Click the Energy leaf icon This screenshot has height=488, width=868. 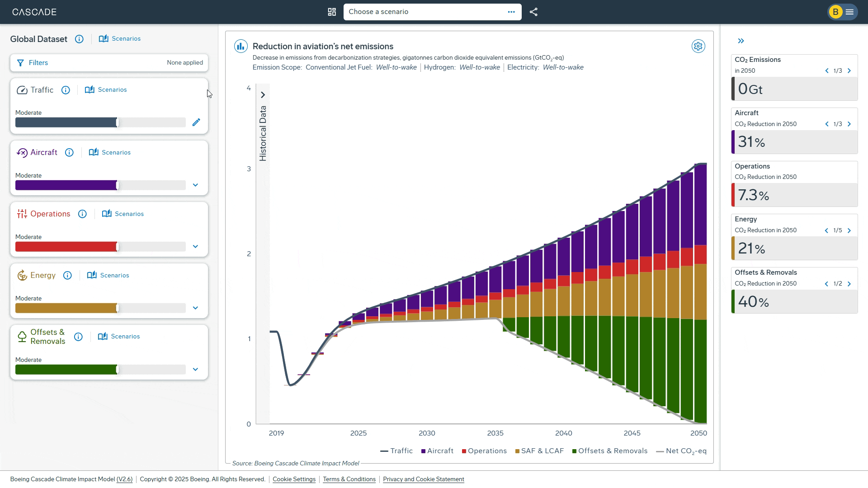click(x=22, y=275)
